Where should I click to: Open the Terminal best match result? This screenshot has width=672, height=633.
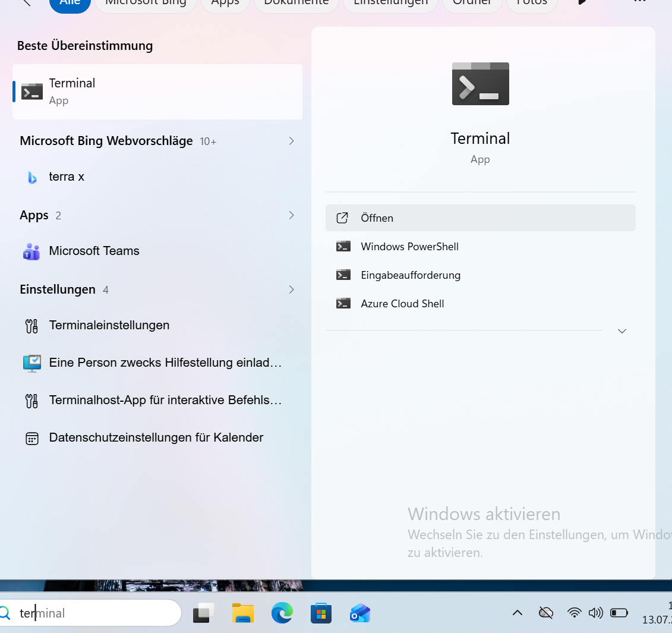(157, 92)
